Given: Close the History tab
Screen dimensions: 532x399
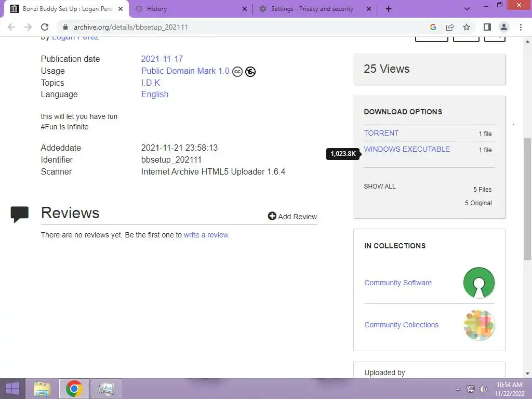Looking at the screenshot, I should (245, 9).
